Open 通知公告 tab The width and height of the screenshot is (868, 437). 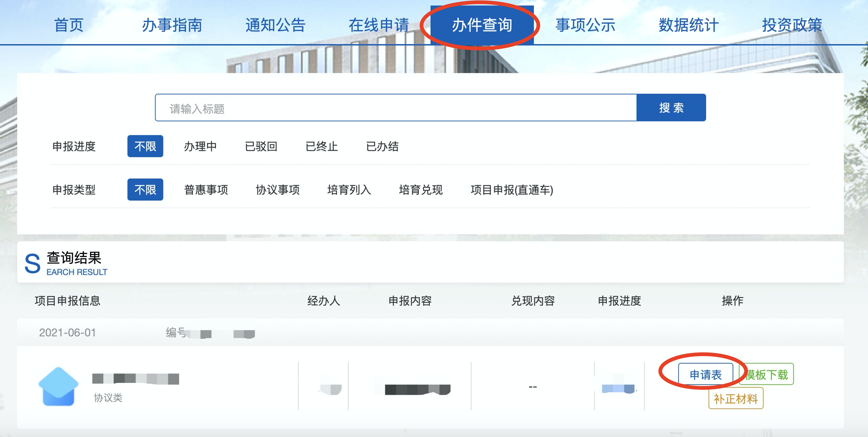[275, 25]
